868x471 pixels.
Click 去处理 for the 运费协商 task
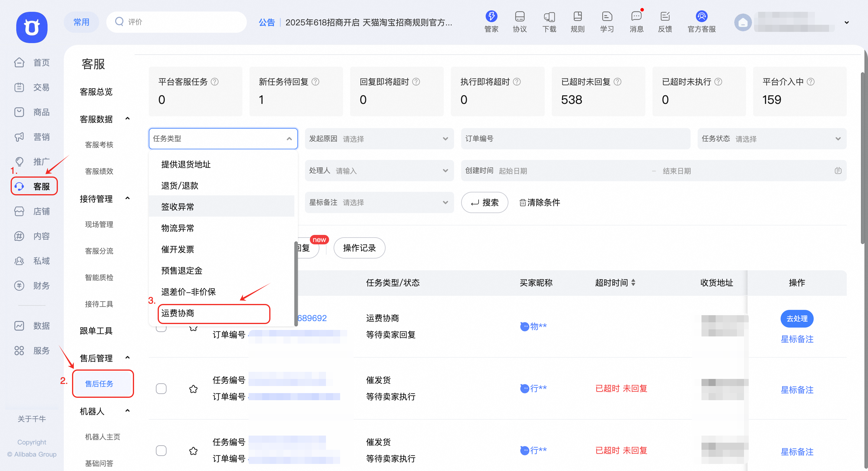click(x=797, y=318)
